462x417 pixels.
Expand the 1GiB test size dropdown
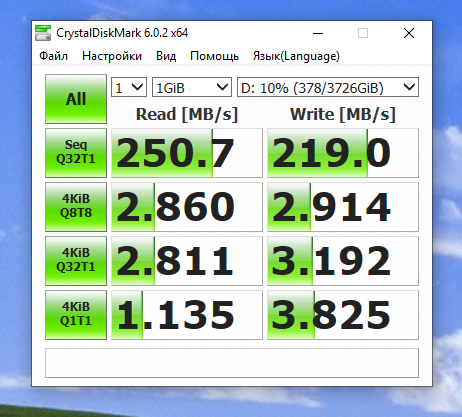(192, 87)
